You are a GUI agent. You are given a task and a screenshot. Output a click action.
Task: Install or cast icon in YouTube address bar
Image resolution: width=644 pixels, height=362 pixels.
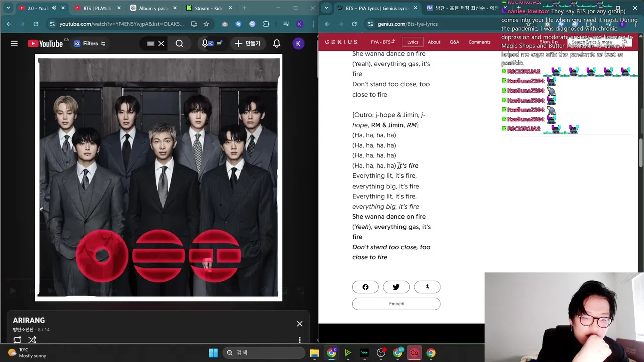pyautogui.click(x=194, y=24)
